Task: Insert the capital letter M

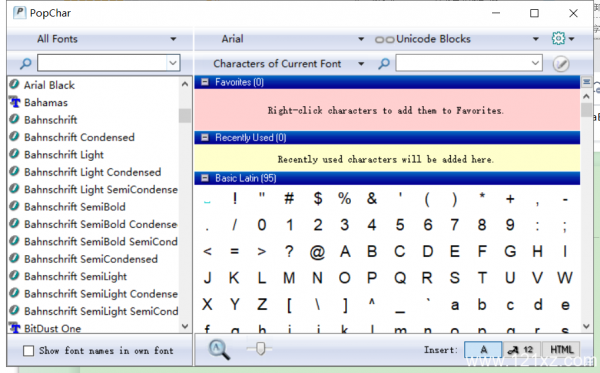Action: tap(289, 278)
